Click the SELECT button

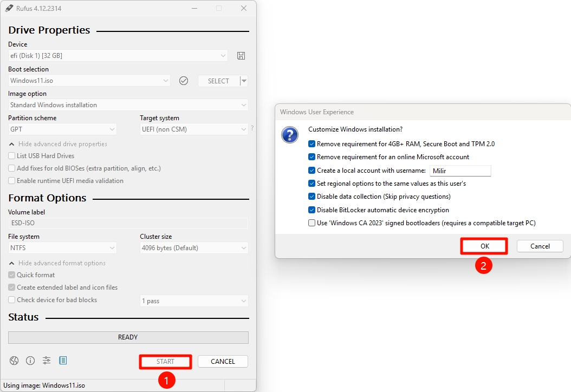[218, 81]
